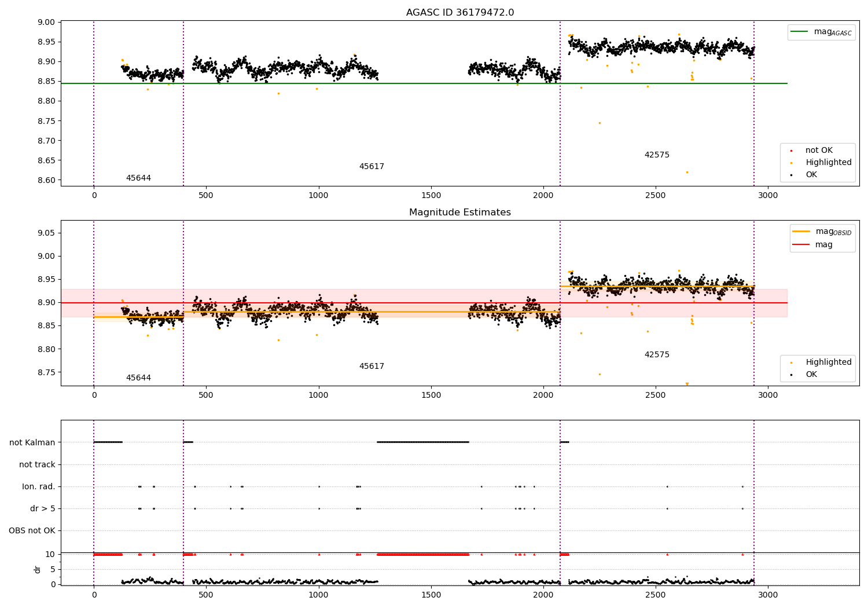Click the 500 x-axis tick under the bottom plot

(206, 595)
